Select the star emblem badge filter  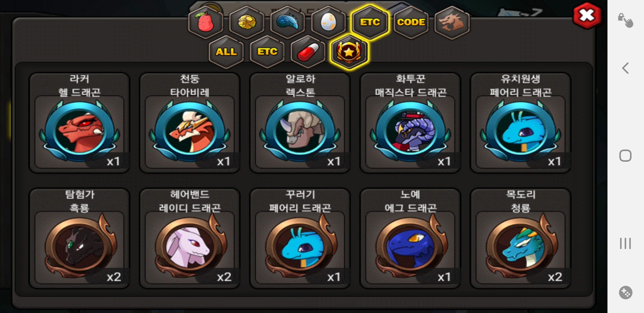[349, 52]
